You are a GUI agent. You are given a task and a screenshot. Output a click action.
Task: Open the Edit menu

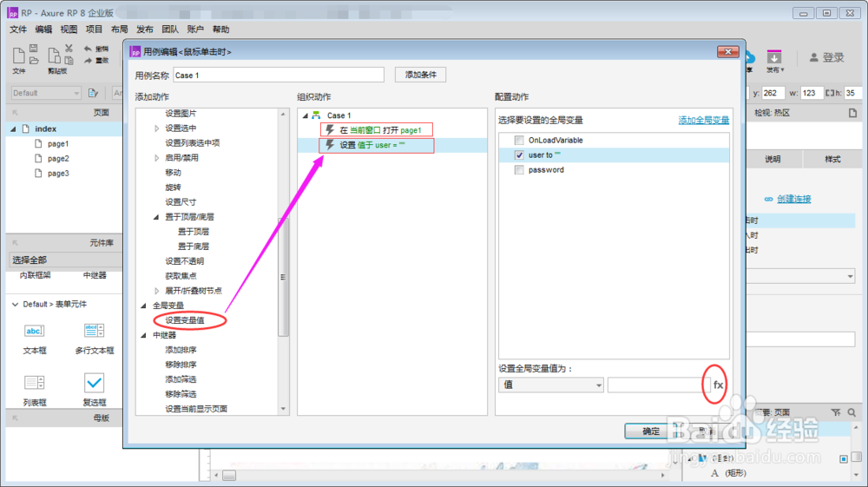(43, 30)
